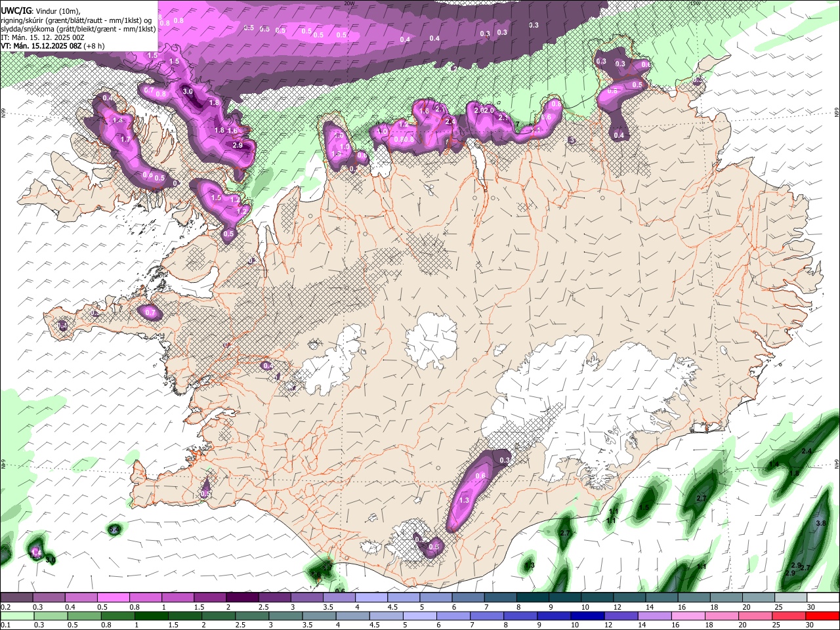This screenshot has height=630, width=840.
Task: Click the 'UWC/IG: Vindur (10m)' title text
Action: point(41,10)
